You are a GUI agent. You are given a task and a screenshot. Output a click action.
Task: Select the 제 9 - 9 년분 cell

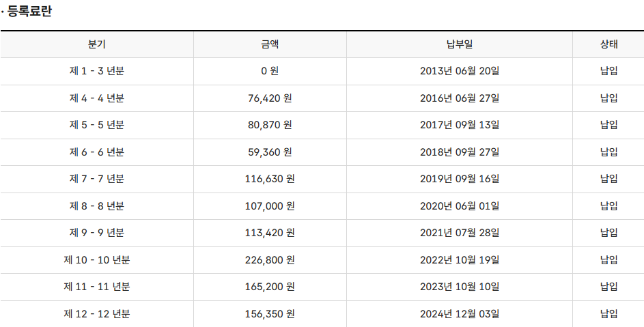click(x=97, y=233)
